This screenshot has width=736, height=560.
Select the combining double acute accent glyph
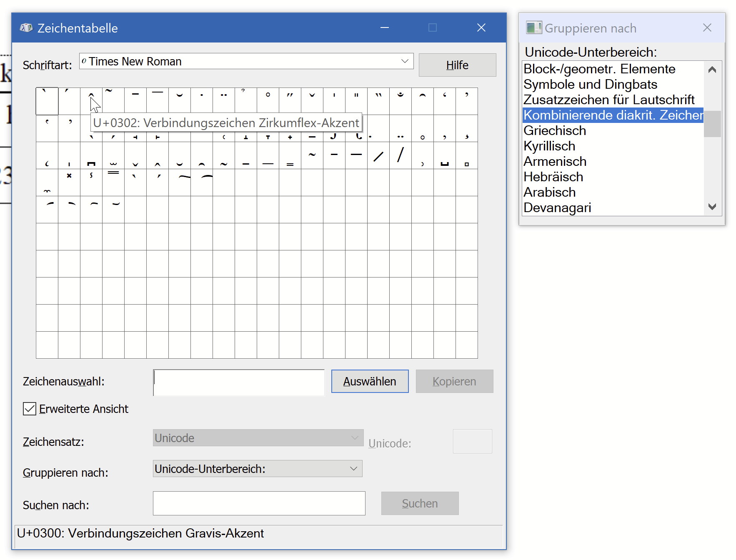[x=290, y=101]
